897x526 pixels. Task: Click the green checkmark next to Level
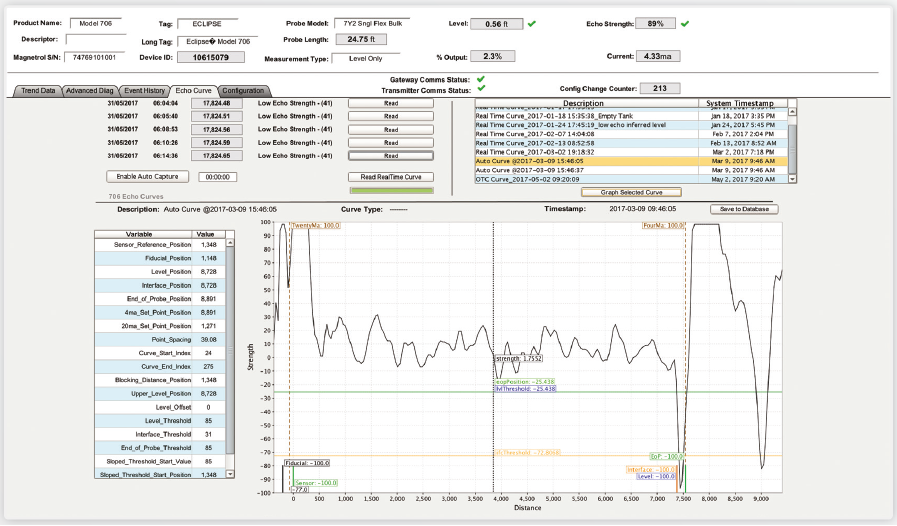532,23
